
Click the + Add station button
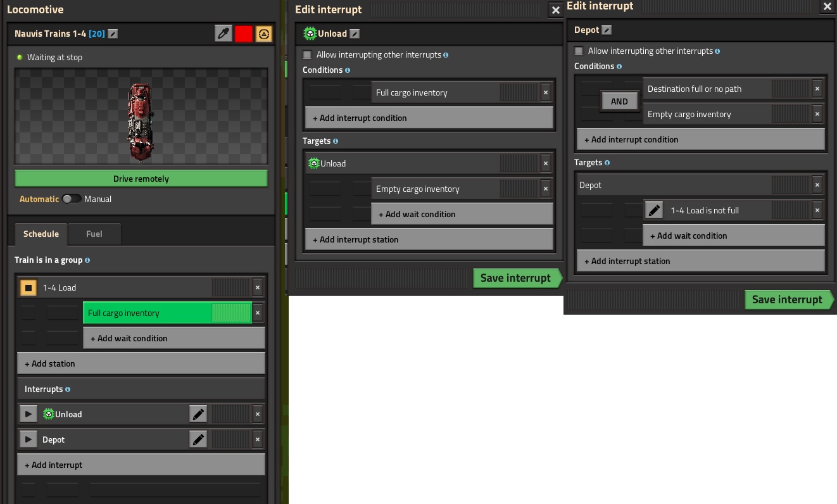coord(141,363)
